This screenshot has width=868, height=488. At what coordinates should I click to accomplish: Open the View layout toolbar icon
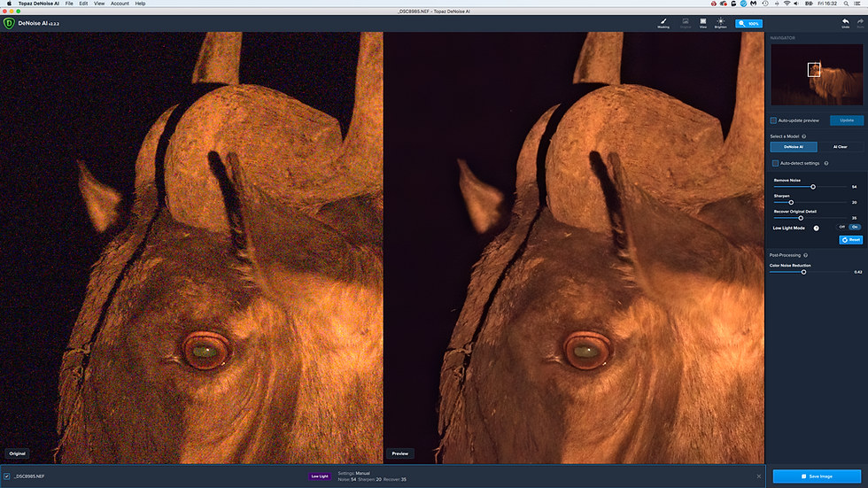coord(703,23)
